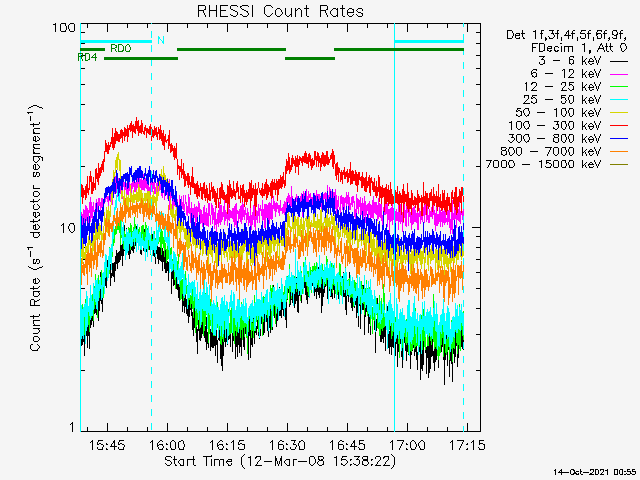The image size is (640, 480).
Task: Click the 'Det 1f,3f,4f,5f,6f,9f,' detector text
Action: (567, 35)
